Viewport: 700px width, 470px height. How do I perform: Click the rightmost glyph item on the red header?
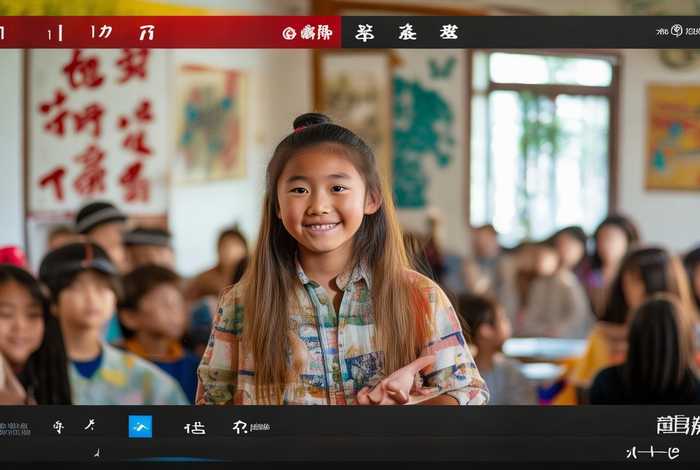[x=146, y=33]
